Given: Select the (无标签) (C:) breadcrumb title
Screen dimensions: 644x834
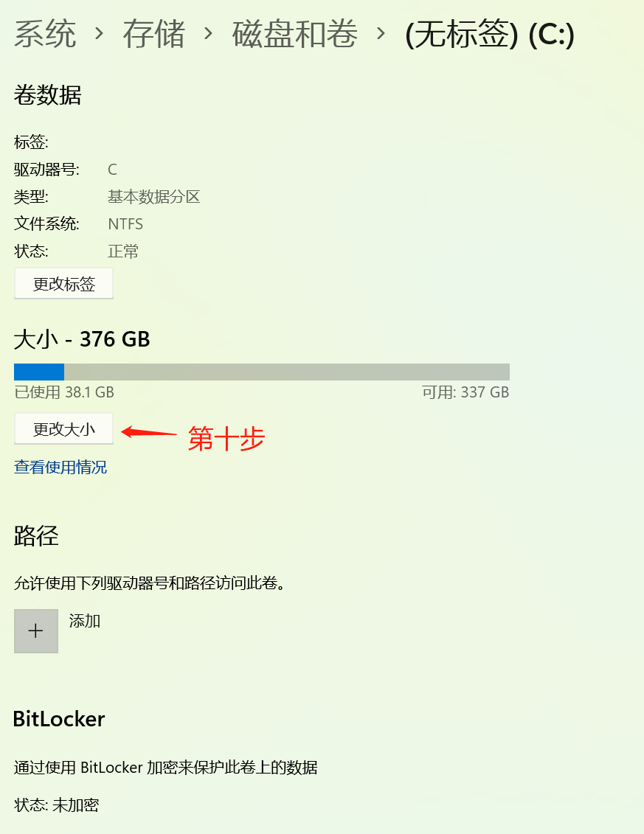Looking at the screenshot, I should (490, 34).
